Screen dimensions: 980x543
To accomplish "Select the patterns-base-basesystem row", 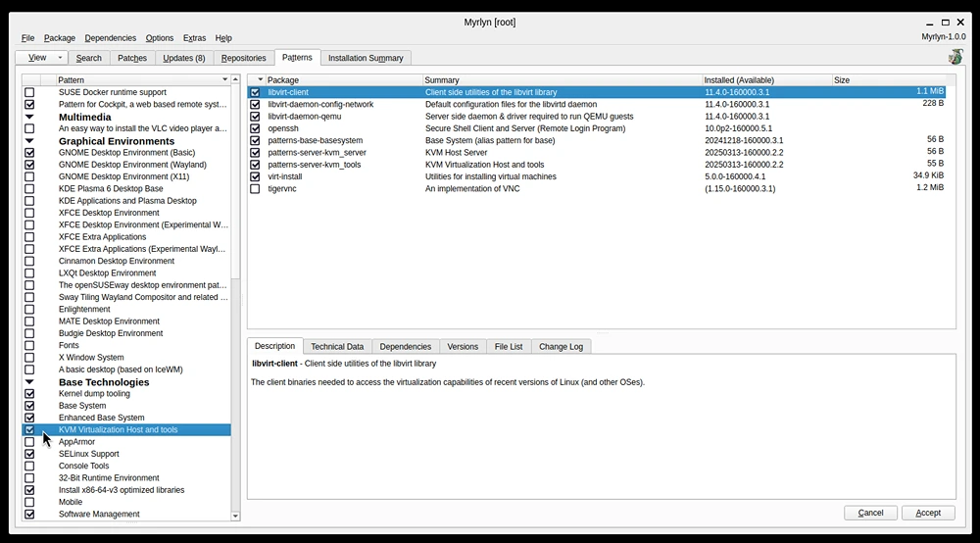I will click(x=597, y=140).
